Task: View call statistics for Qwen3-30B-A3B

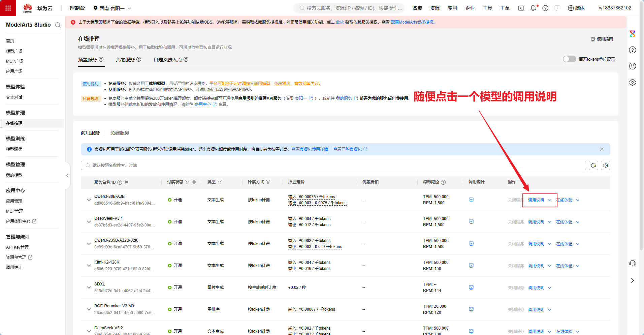Action: pyautogui.click(x=471, y=200)
